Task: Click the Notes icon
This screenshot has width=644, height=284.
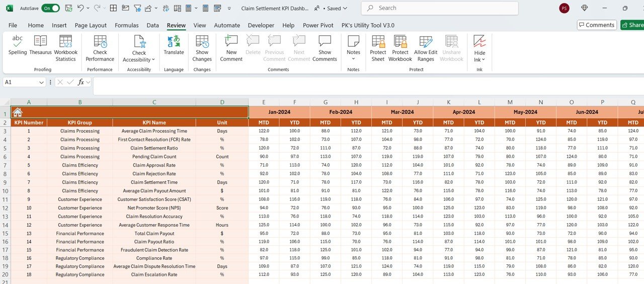Action: click(x=354, y=41)
